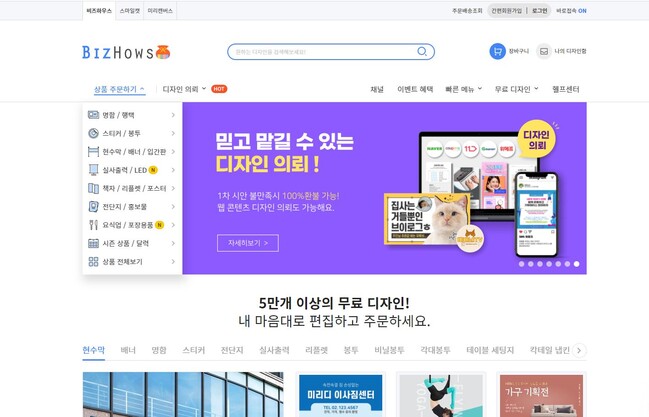Screen dimensions: 649x417
Task: Click the 시즌 상품 / 달력 calendar icon
Action: pos(93,243)
